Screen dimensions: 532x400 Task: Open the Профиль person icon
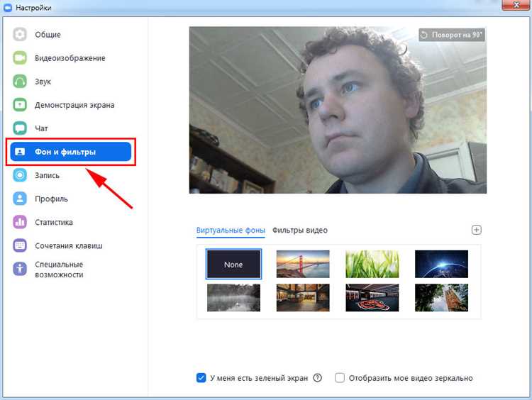tap(20, 199)
